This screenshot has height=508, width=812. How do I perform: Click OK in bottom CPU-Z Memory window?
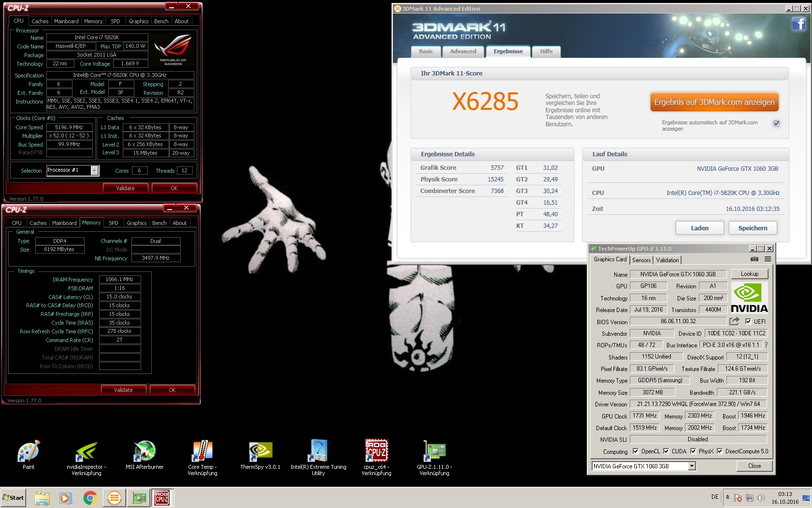tap(172, 390)
